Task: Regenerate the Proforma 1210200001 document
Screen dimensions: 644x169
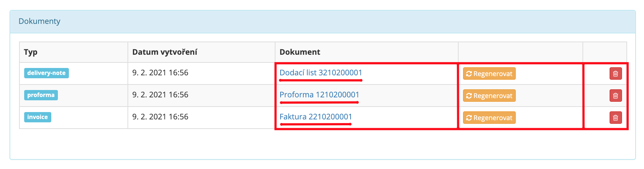Action: (x=489, y=96)
